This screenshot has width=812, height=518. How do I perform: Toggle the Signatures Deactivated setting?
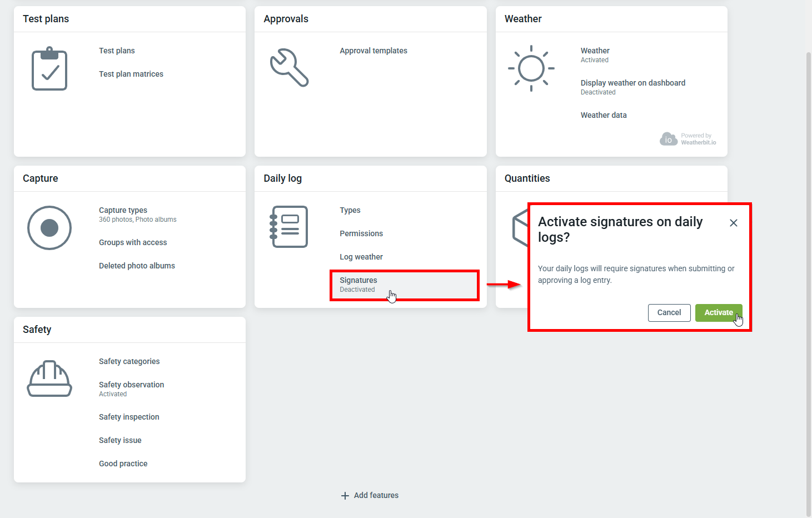pos(358,285)
